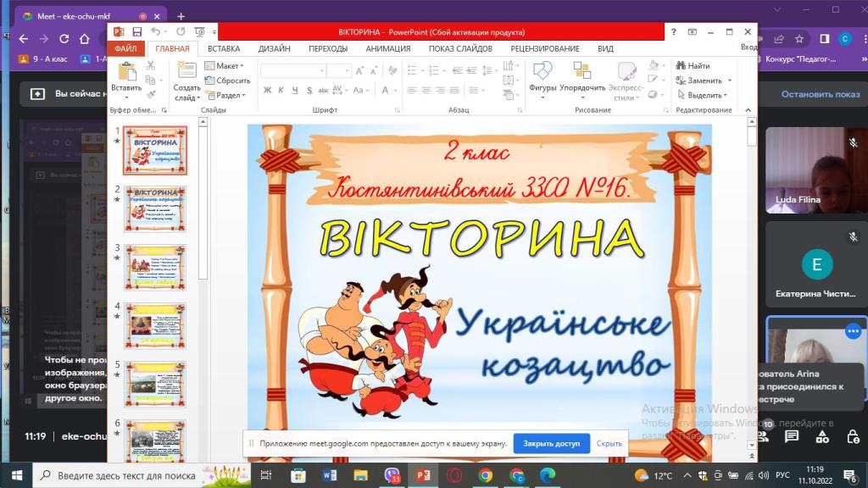The image size is (868, 488).
Task: Click Вход (Sign in) in PowerPoint
Action: pos(749,47)
